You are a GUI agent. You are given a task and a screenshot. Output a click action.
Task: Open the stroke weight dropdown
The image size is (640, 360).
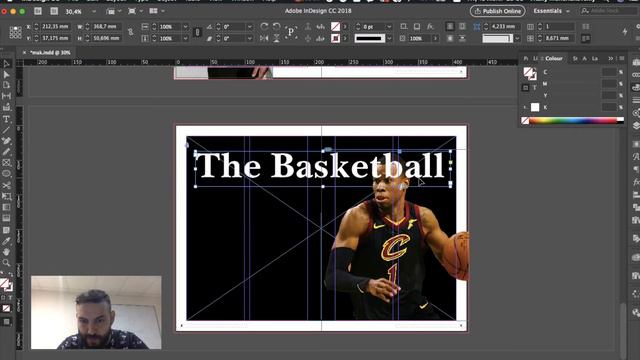point(389,27)
